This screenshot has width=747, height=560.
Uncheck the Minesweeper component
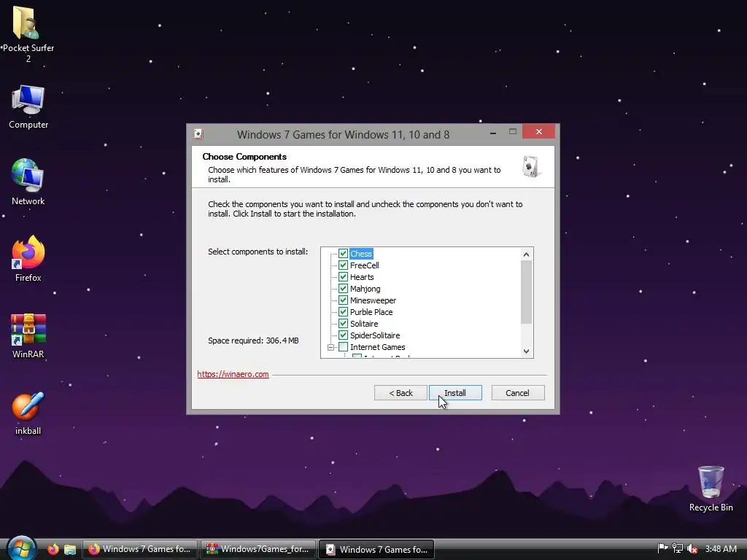[x=343, y=300]
